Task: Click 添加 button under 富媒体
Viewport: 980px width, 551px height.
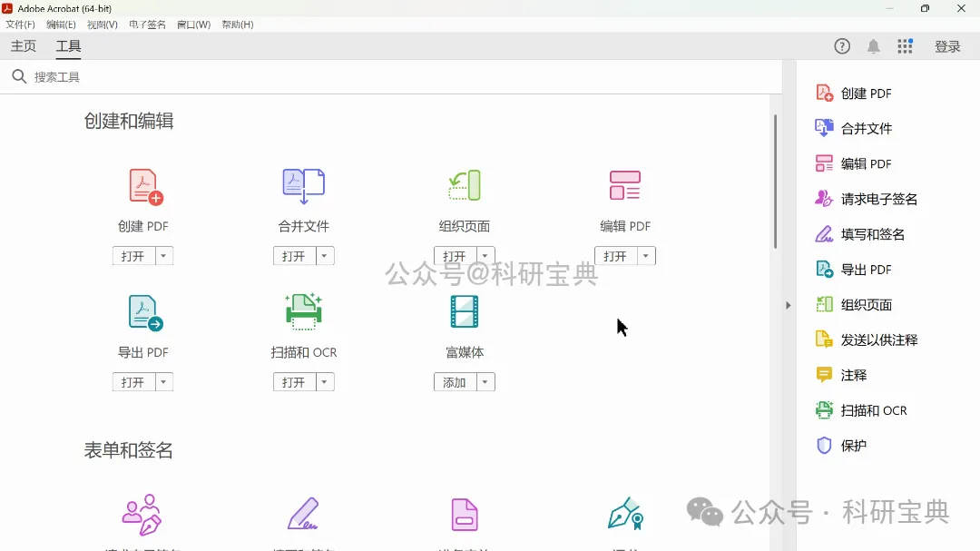Action: point(455,382)
